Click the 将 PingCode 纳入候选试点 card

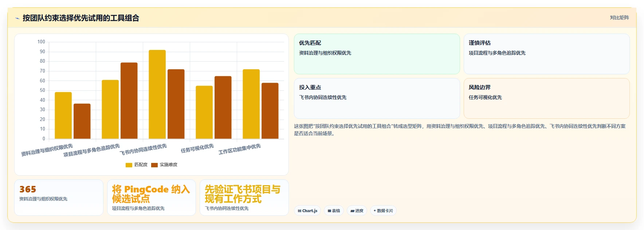pyautogui.click(x=152, y=198)
